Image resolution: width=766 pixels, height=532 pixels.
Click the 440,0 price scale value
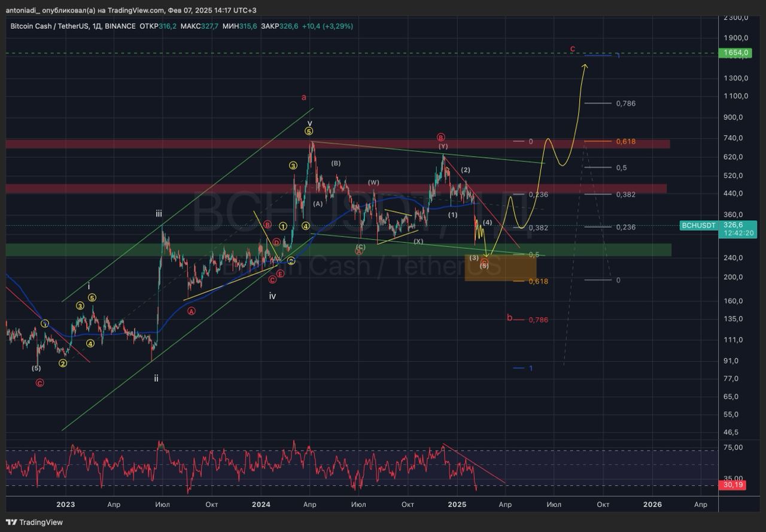pos(733,194)
